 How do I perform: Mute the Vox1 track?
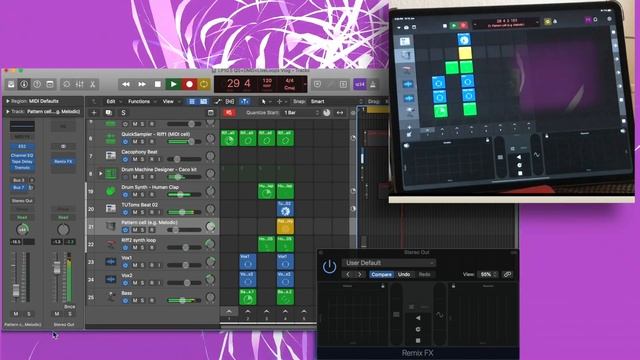coord(135,265)
